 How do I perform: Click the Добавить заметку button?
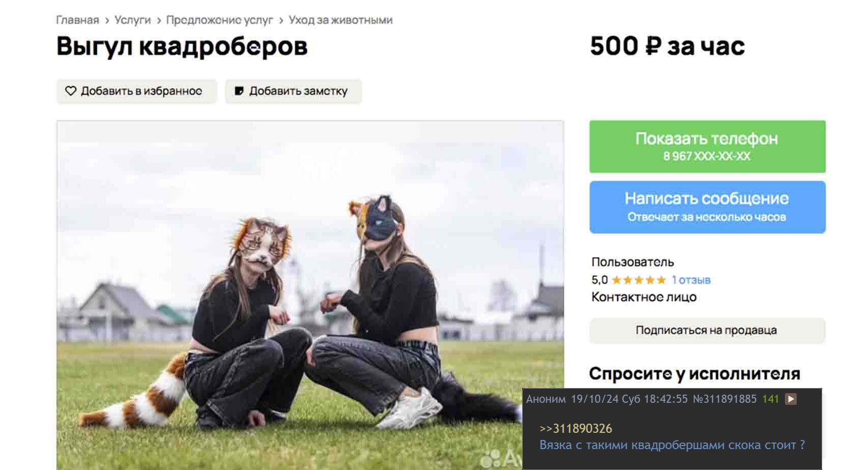293,91
